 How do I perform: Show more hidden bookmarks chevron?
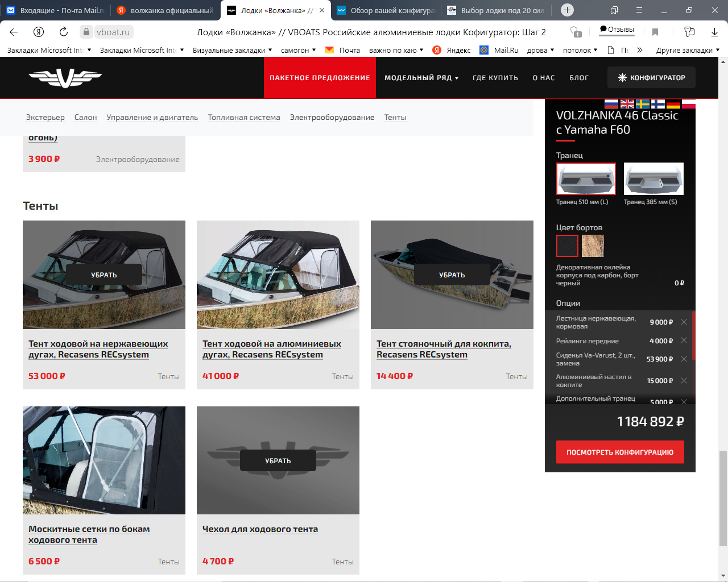[x=640, y=50]
